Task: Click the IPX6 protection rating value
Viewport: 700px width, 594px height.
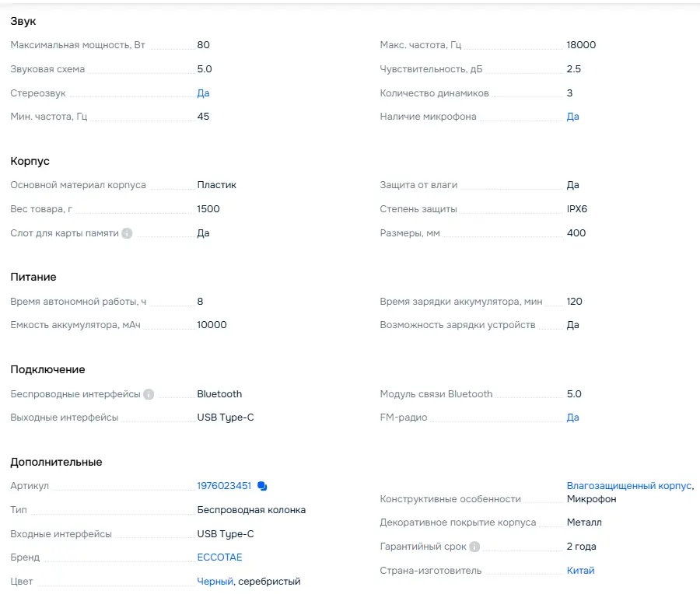Action: tap(577, 209)
